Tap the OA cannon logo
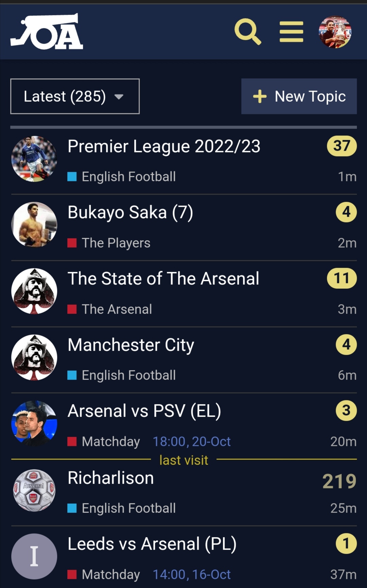This screenshot has height=588, width=367. point(47,32)
